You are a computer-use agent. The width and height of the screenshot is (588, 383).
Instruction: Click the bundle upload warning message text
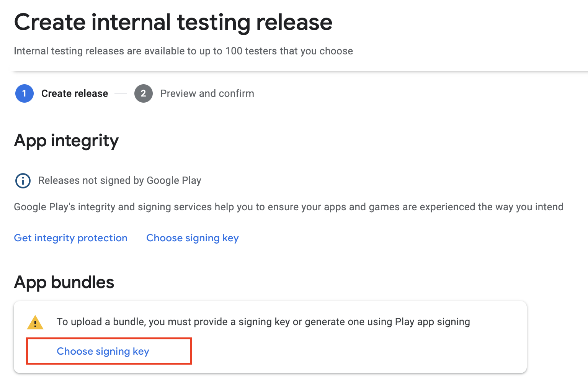pyautogui.click(x=263, y=322)
